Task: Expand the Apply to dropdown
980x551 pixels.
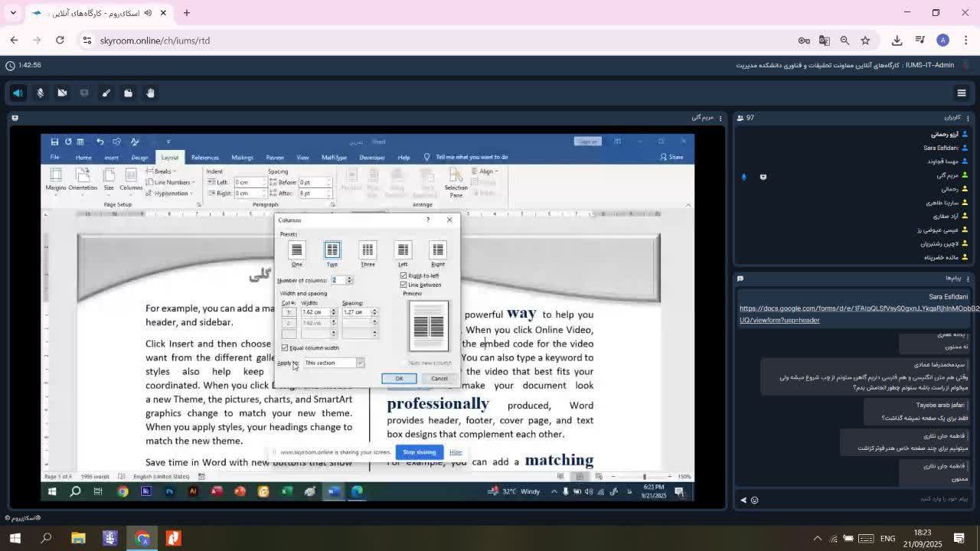Action: (x=359, y=363)
